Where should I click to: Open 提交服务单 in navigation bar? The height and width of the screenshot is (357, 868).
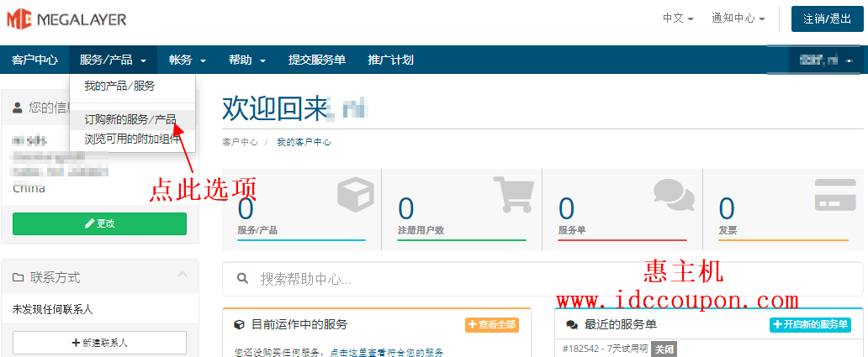point(317,60)
